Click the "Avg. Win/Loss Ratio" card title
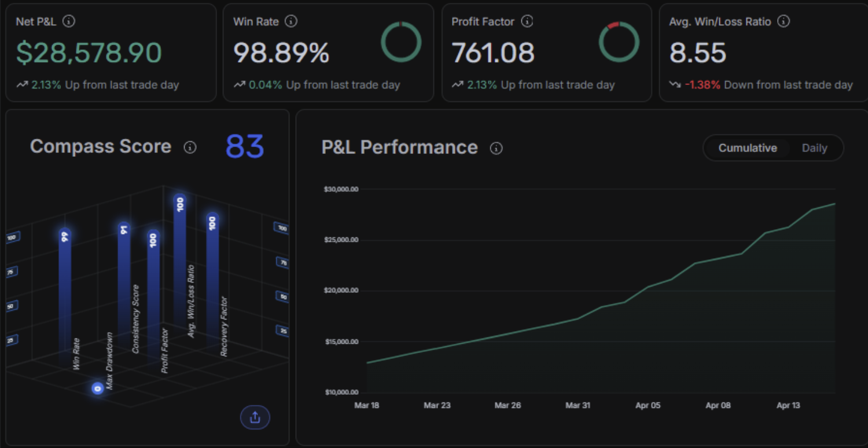 click(x=720, y=21)
